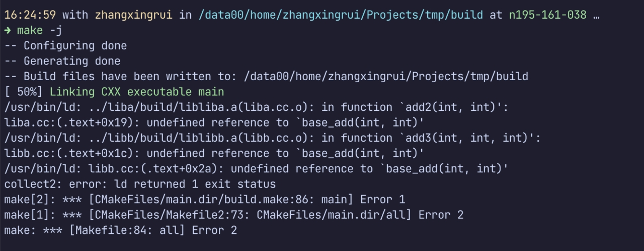
Task: Click the "collect2: error" line
Action: click(139, 184)
